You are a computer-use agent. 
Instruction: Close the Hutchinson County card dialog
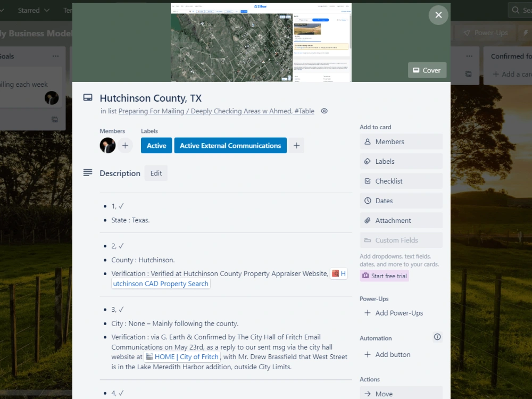click(438, 15)
